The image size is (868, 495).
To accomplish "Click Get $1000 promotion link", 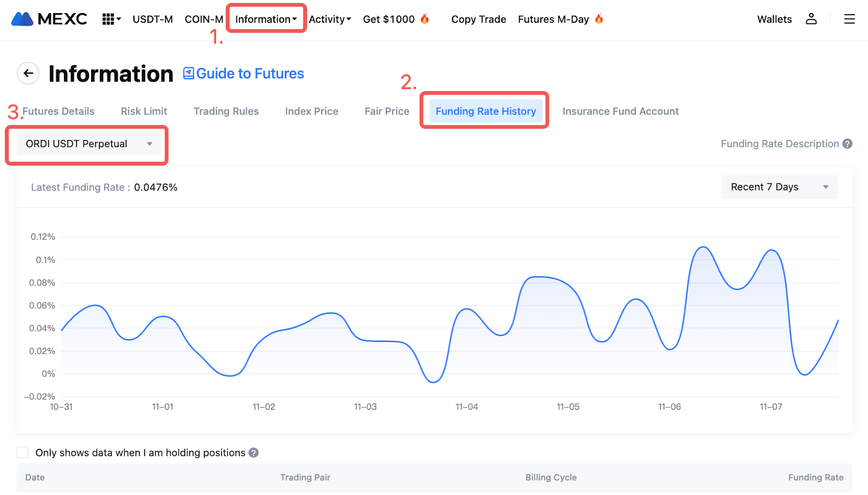I will [388, 19].
